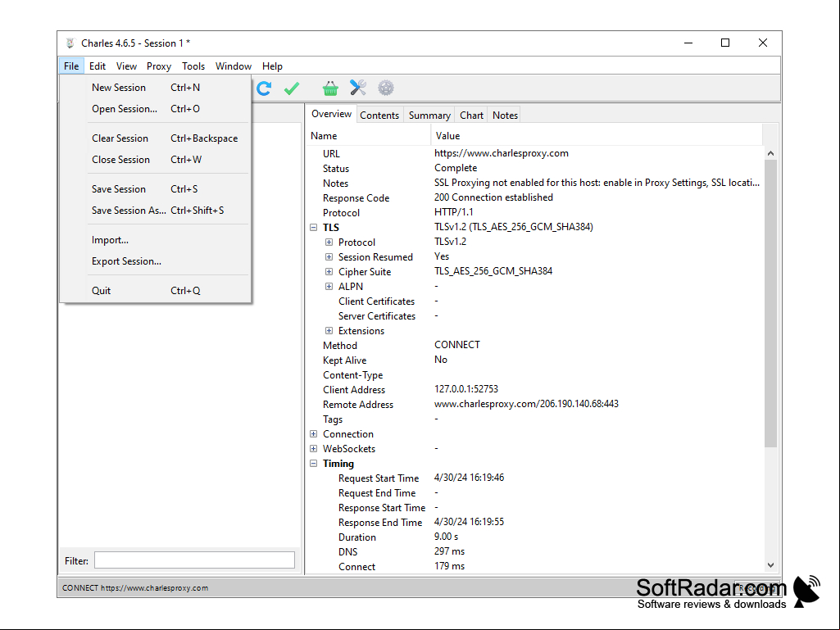
Task: Select the URL value https://www.charlesproxy.com
Action: coord(502,153)
